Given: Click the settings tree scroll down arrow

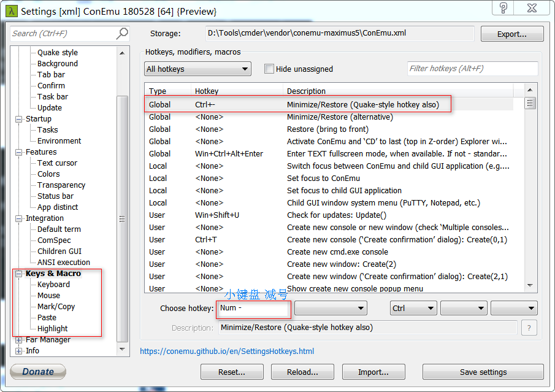Looking at the screenshot, I should coord(122,349).
